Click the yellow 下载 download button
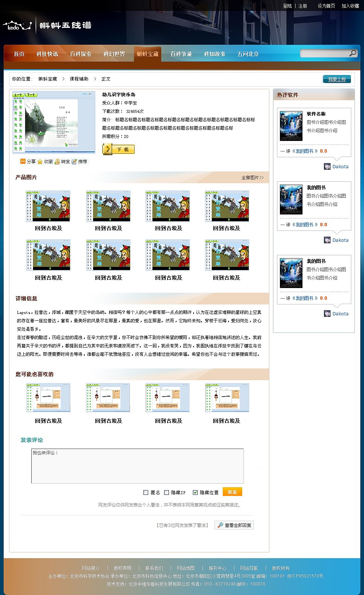This screenshot has height=595, width=364. 119,149
